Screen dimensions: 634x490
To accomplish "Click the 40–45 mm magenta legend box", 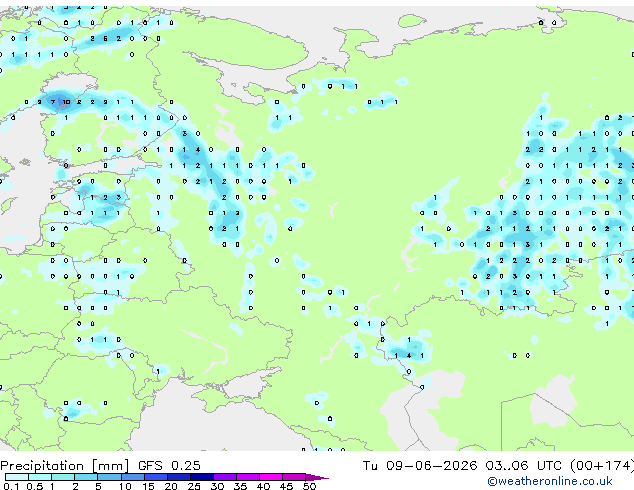I will click(x=271, y=477).
